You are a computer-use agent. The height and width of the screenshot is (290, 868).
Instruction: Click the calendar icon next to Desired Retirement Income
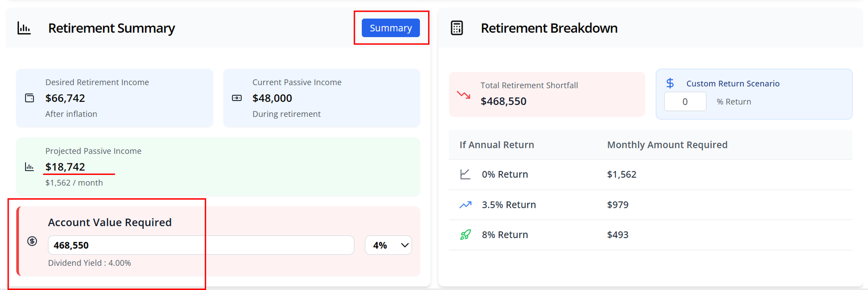click(30, 98)
